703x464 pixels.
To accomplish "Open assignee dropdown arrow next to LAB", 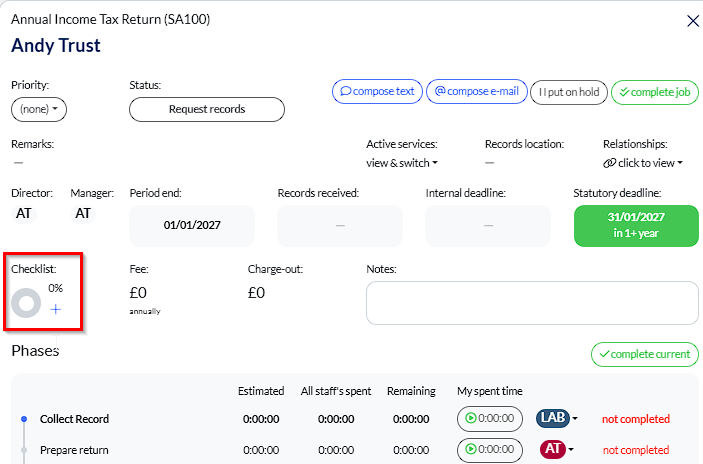I will (576, 420).
